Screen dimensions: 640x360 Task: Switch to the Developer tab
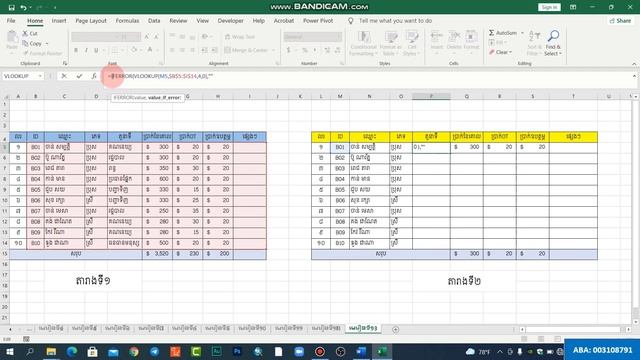coord(230,20)
